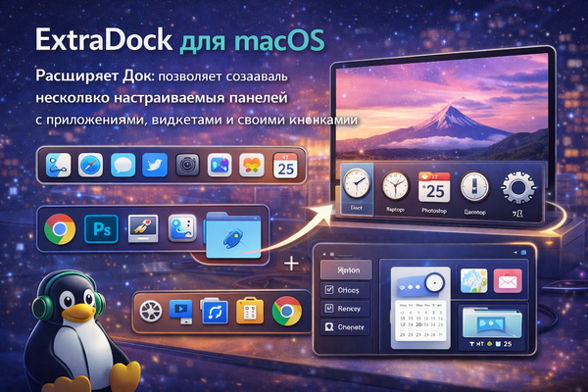Launch Chrome in the middle dock
This screenshot has width=588, height=392.
click(60, 228)
